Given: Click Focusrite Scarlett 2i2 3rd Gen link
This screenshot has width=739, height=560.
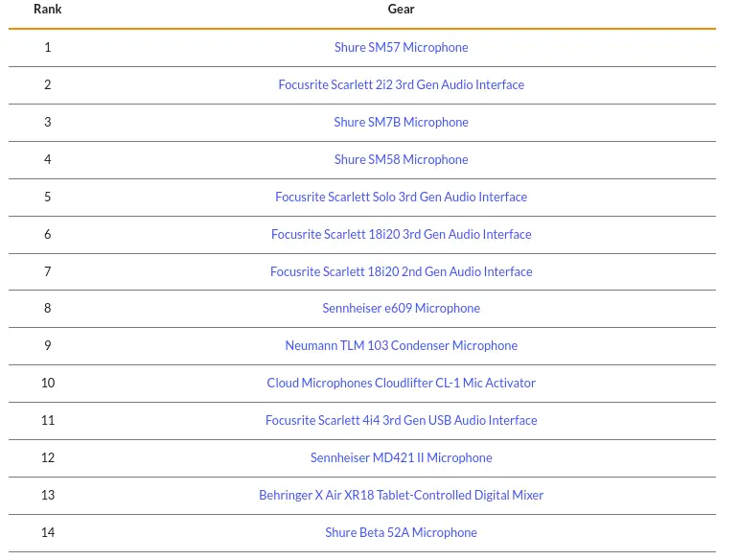Looking at the screenshot, I should pyautogui.click(x=401, y=85).
